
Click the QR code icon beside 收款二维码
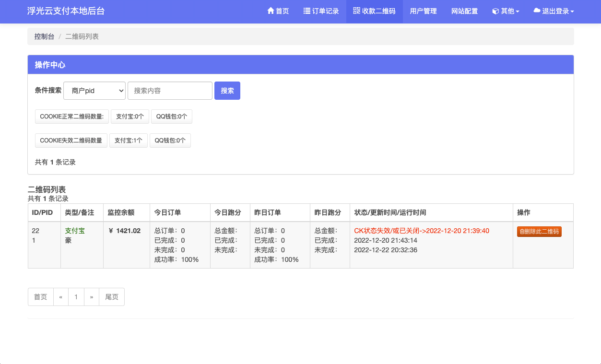click(x=356, y=11)
